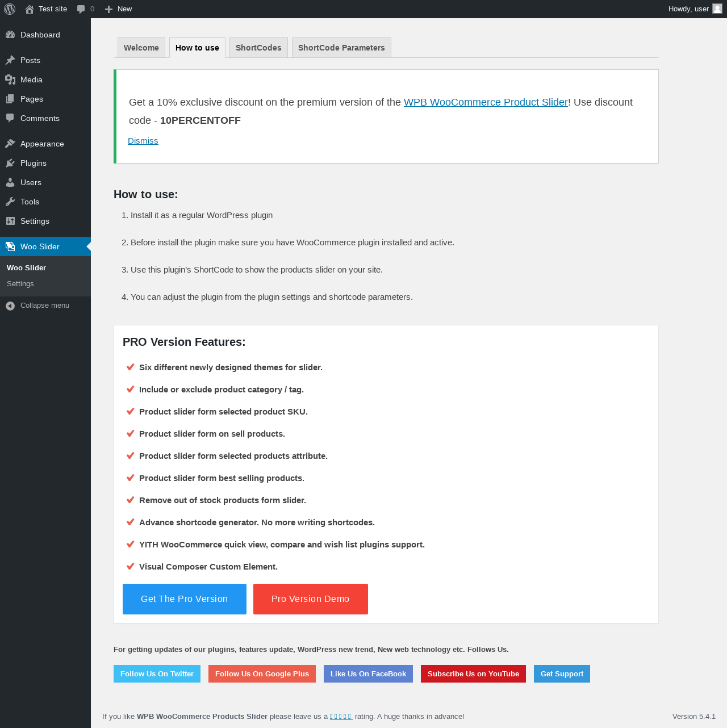The width and height of the screenshot is (727, 728).
Task: Click 'Install it as a regular WordPress plugin'
Action: click(202, 215)
